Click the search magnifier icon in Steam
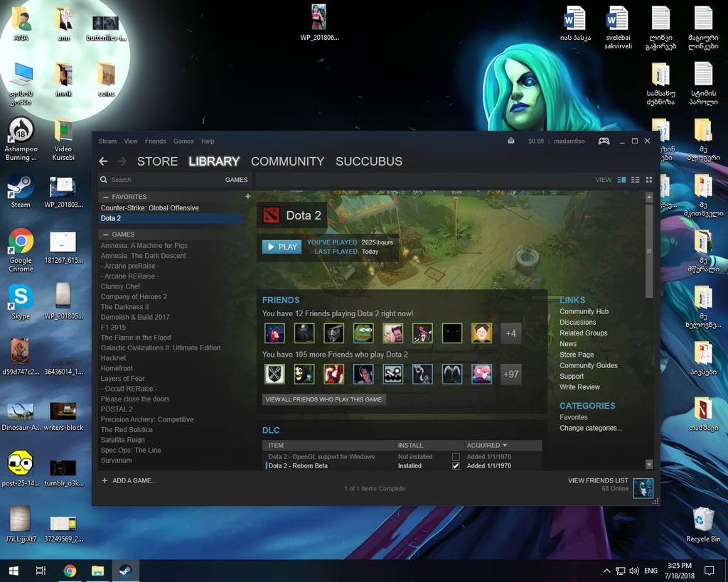This screenshot has width=728, height=582. tap(104, 179)
